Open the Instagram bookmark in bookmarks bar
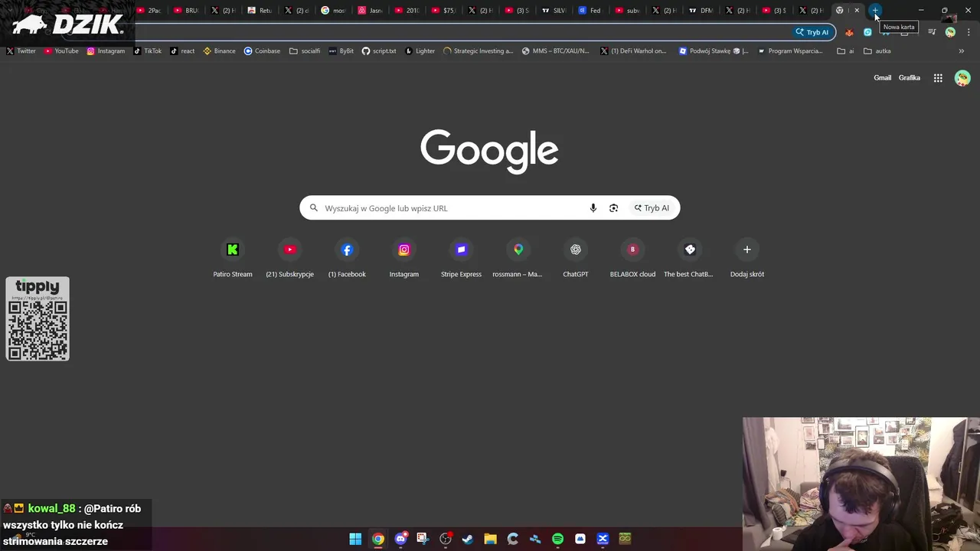The width and height of the screenshot is (980, 551). click(x=106, y=51)
